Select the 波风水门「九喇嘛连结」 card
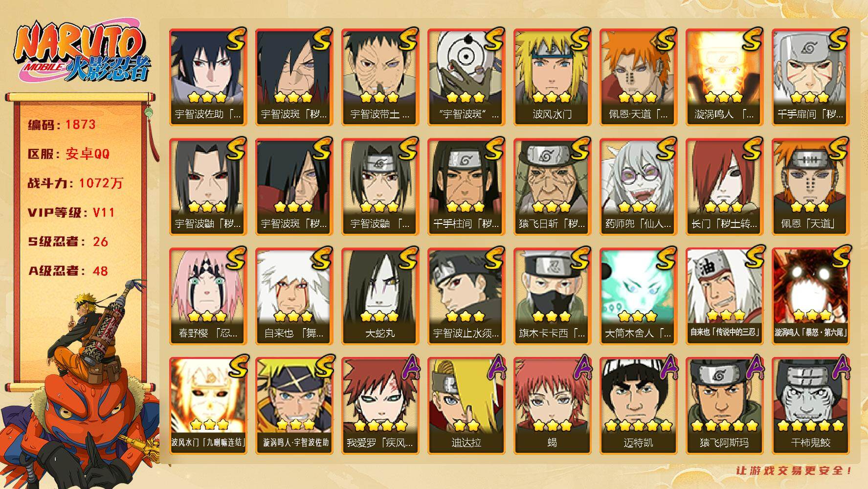 coord(208,405)
